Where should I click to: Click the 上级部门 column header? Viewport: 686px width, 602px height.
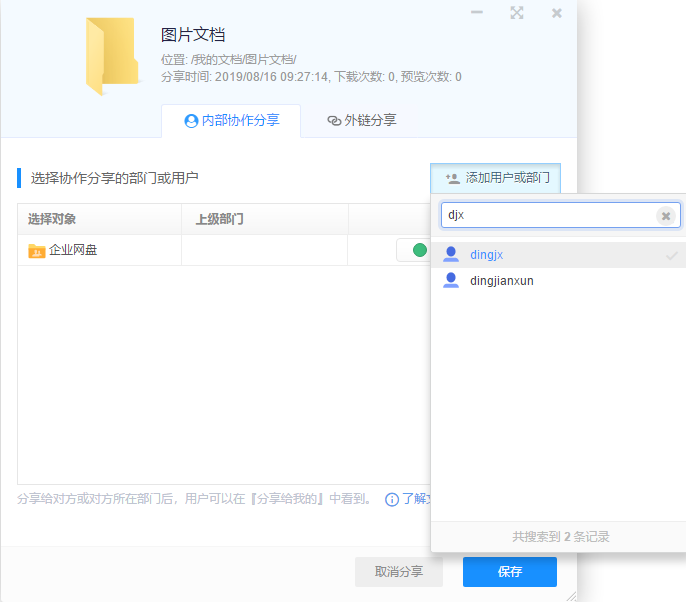pos(265,219)
